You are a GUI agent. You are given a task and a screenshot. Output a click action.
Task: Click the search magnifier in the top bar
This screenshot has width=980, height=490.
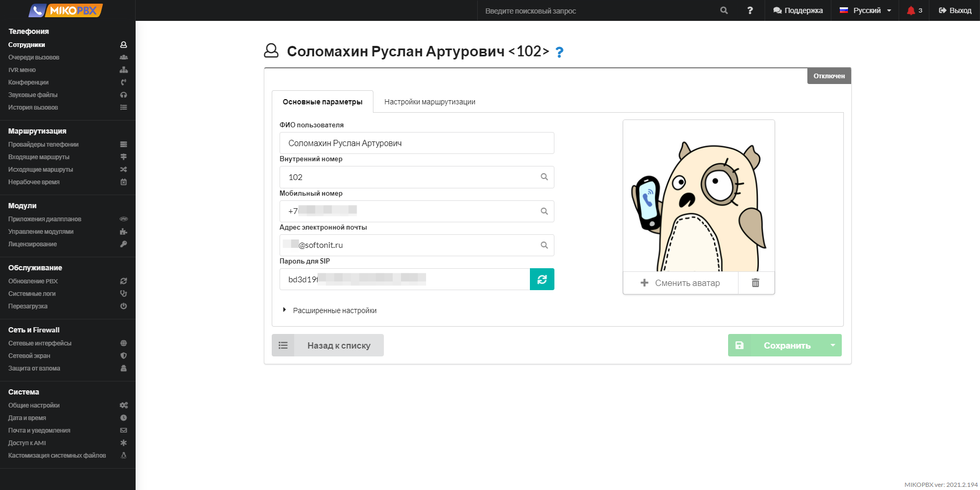point(724,10)
